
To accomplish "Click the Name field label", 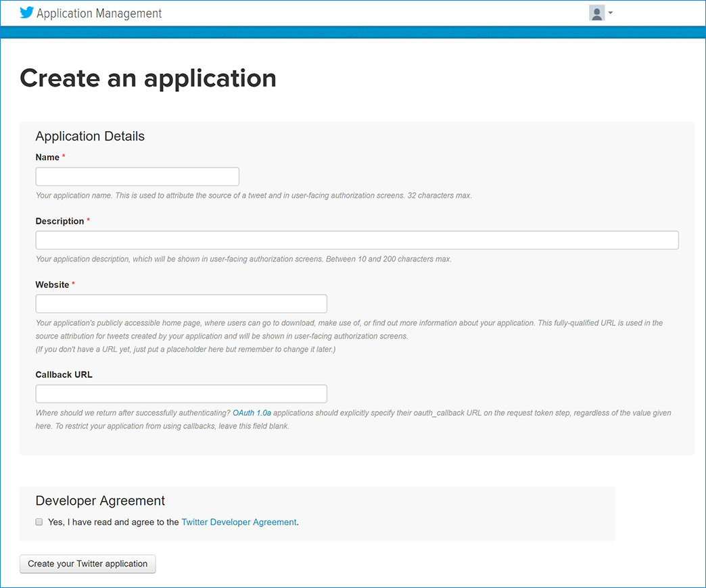I will click(47, 157).
